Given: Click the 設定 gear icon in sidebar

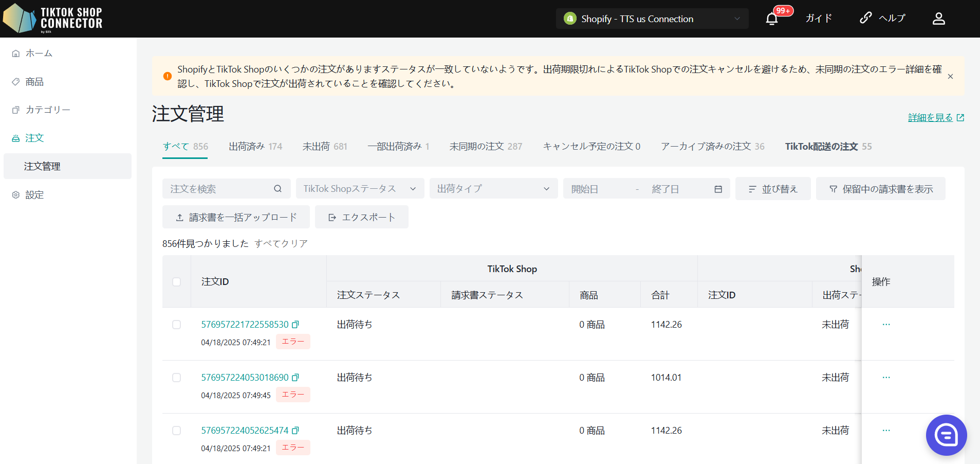Looking at the screenshot, I should (x=16, y=195).
